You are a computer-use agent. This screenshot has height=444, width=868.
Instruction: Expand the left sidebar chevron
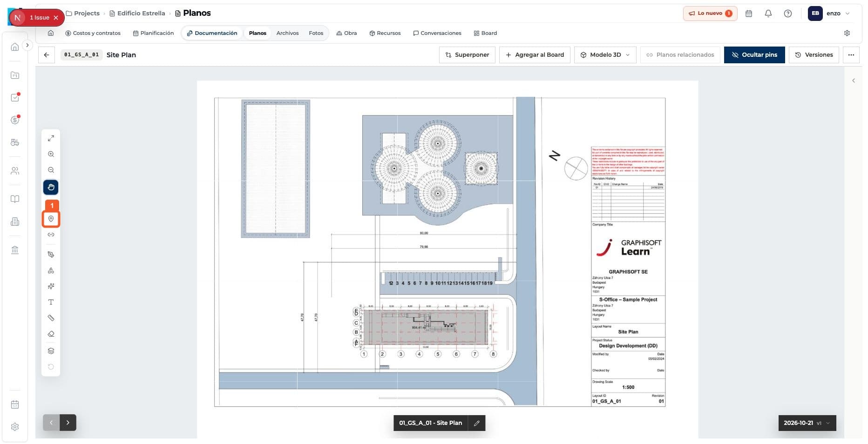click(27, 45)
